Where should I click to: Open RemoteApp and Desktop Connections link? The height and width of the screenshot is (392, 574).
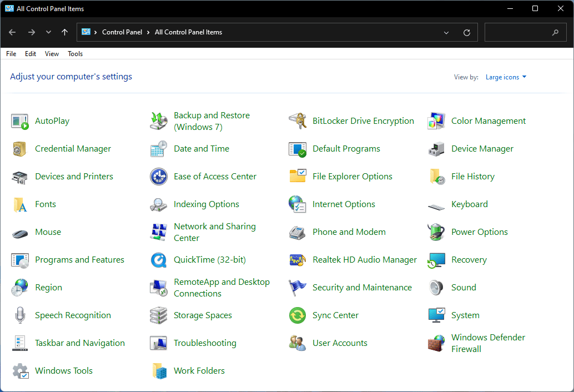click(221, 288)
